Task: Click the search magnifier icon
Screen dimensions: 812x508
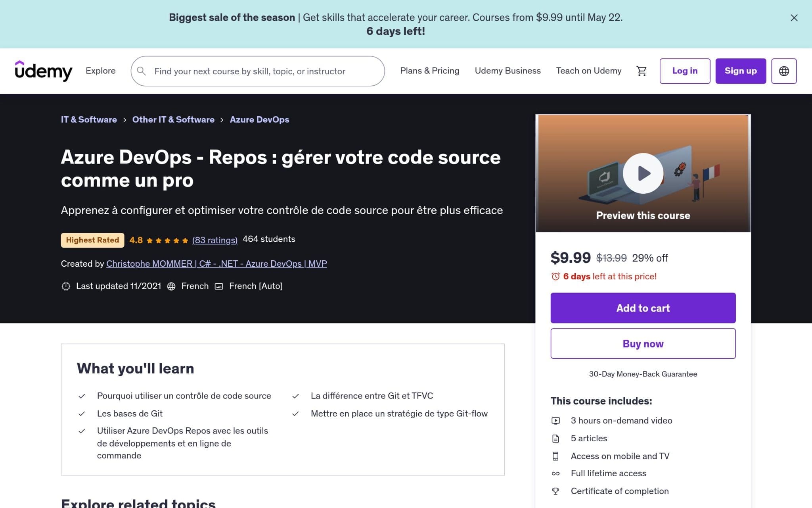Action: pyautogui.click(x=142, y=71)
